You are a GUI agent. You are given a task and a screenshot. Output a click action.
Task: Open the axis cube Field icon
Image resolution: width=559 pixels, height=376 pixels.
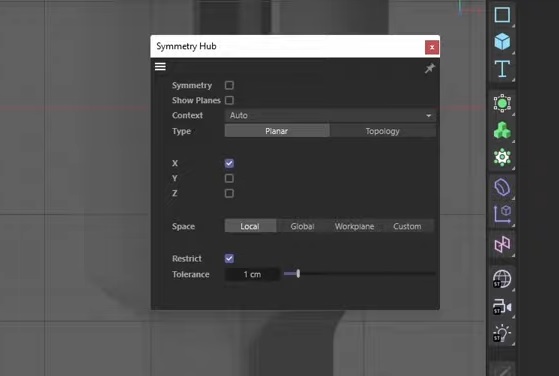(x=502, y=214)
